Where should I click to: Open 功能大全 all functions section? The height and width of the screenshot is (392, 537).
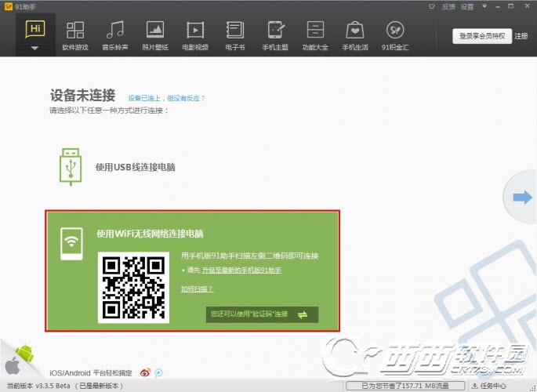315,36
